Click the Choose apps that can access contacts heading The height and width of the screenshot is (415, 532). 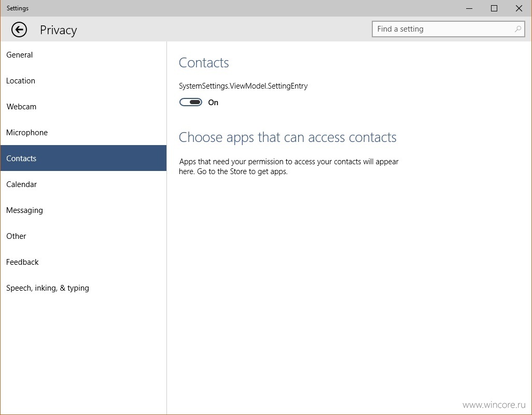[288, 138]
